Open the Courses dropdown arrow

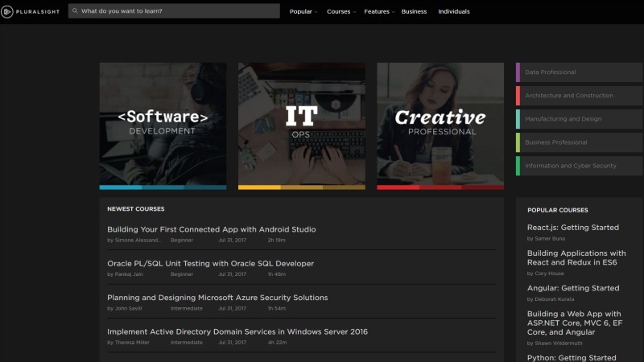(x=354, y=12)
